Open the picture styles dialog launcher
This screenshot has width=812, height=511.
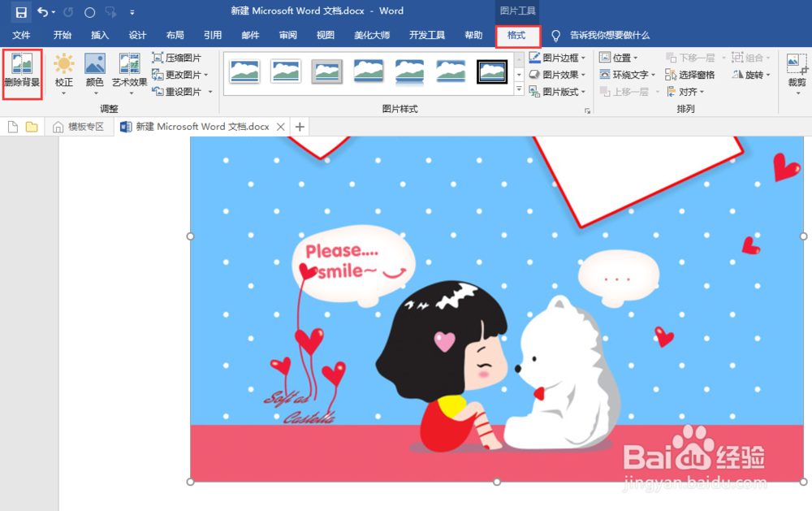point(587,111)
